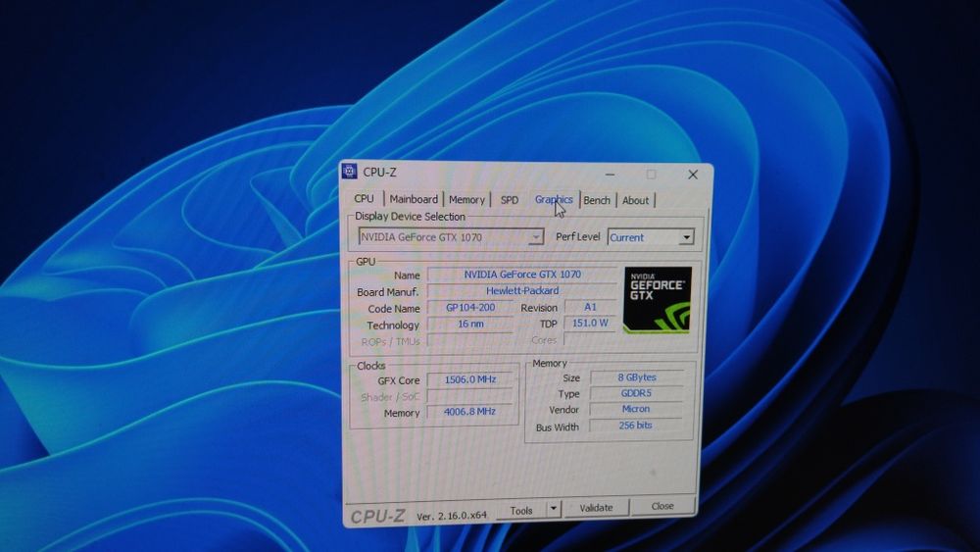This screenshot has width=980, height=552.
Task: Go to the SPD tab
Action: click(x=510, y=200)
